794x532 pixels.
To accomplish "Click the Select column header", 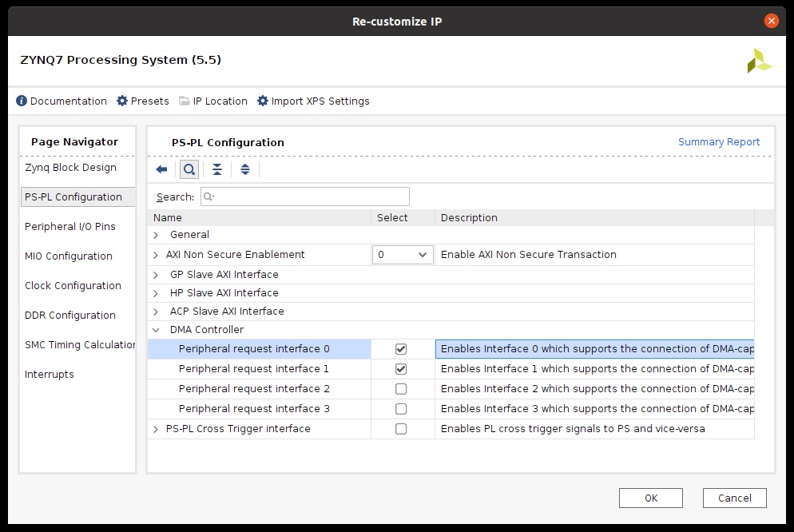I will [x=403, y=217].
